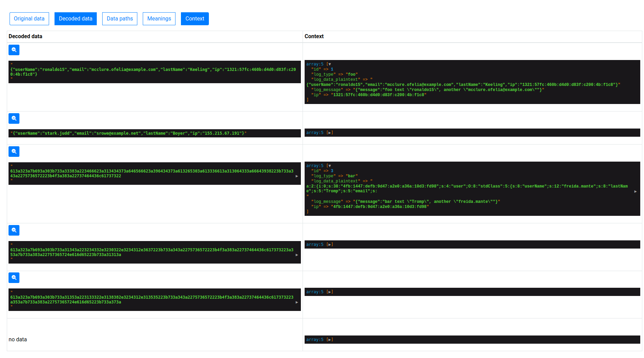644x358 pixels.
Task: Expand the context array beside stark.judd row
Action: pyautogui.click(x=330, y=133)
